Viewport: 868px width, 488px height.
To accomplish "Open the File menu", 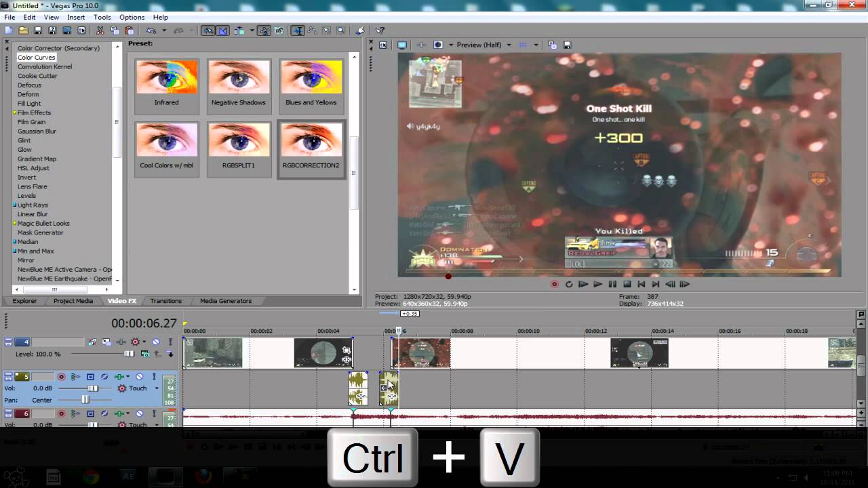I will point(9,17).
